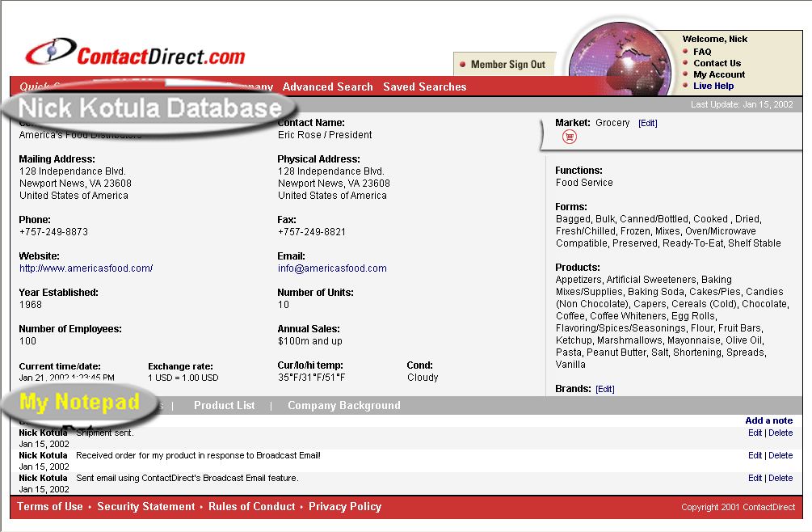Open the Security Statement link

point(146,507)
